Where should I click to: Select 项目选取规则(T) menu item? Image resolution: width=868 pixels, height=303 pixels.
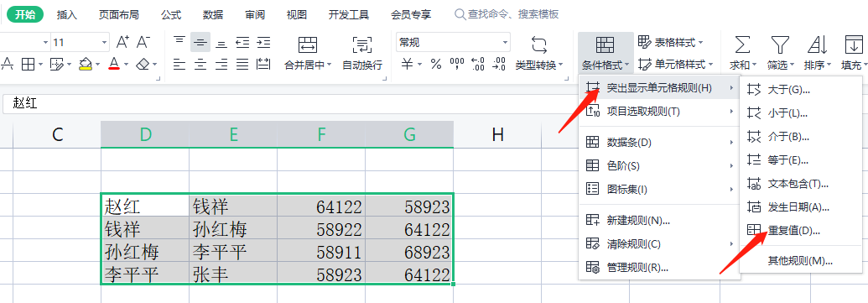[658, 112]
